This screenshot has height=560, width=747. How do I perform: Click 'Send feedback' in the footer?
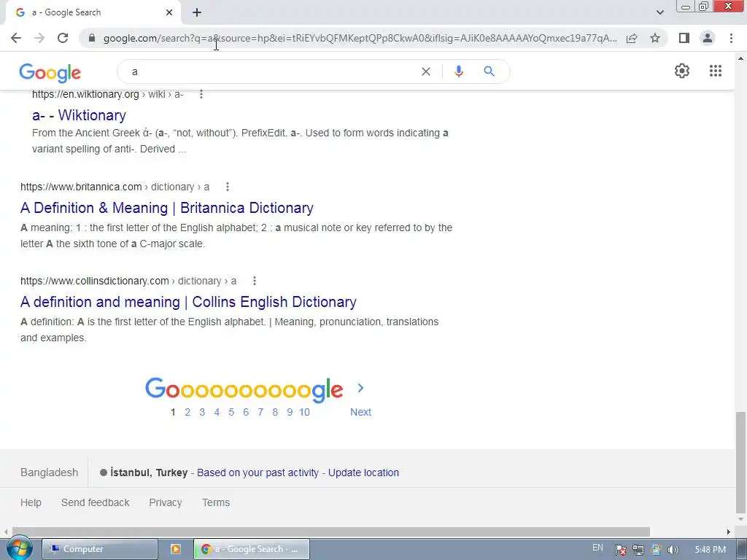[96, 503]
